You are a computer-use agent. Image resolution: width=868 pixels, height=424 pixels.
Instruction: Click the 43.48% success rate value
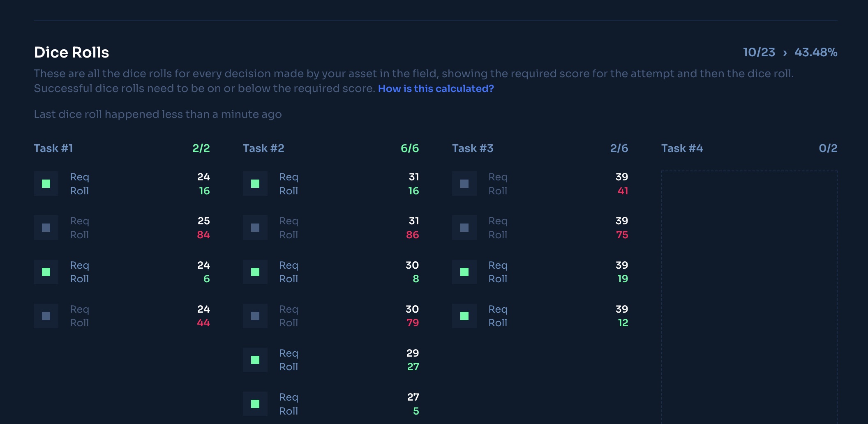[x=816, y=53]
